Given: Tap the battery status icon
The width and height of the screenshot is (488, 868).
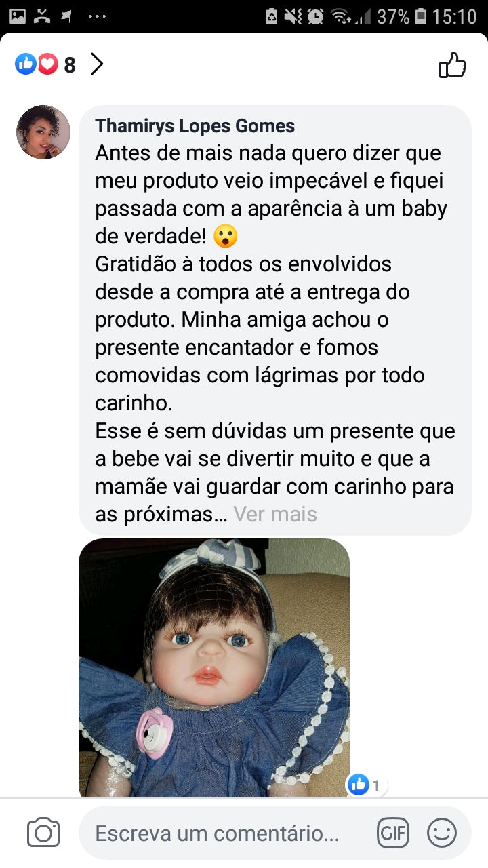Looking at the screenshot, I should tap(421, 16).
